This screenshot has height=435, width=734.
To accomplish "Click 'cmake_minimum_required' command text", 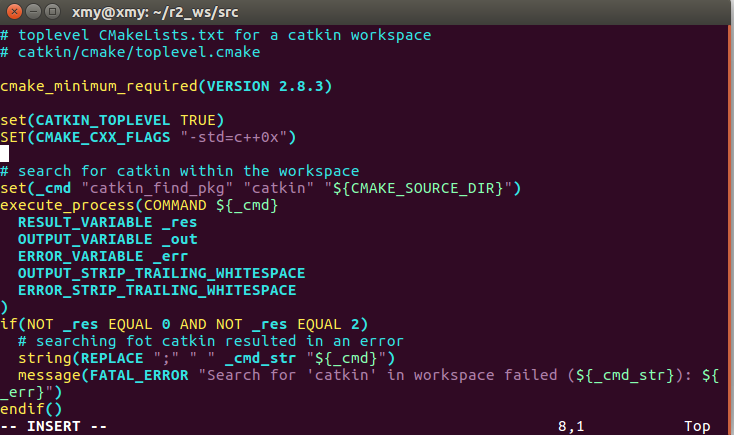I will pyautogui.click(x=99, y=86).
